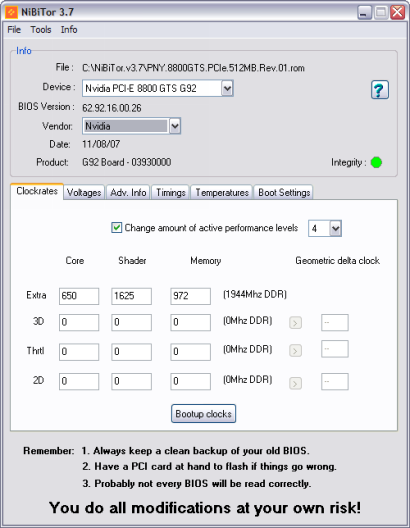Click the BIOS version value 62.92.16.00.26

pyautogui.click(x=112, y=108)
